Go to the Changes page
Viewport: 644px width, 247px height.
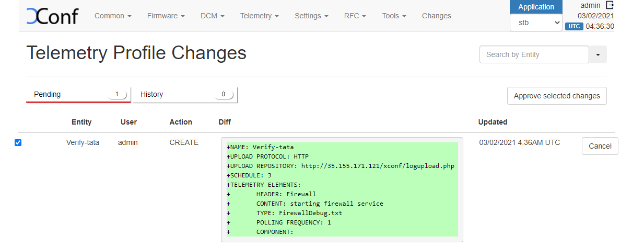(x=436, y=16)
